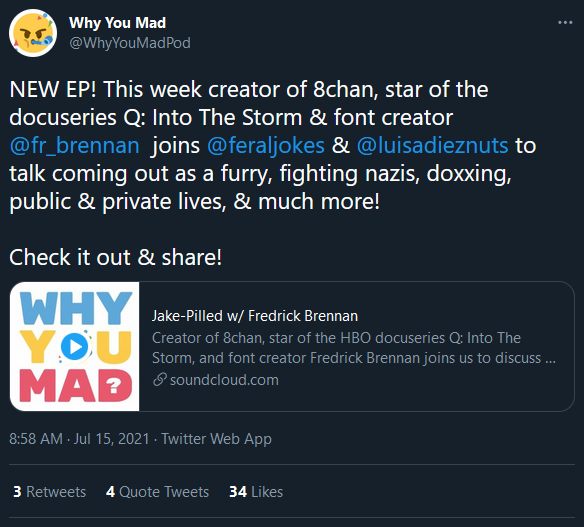Open the three-dot more options menu
This screenshot has height=527, width=584.
[565, 23]
